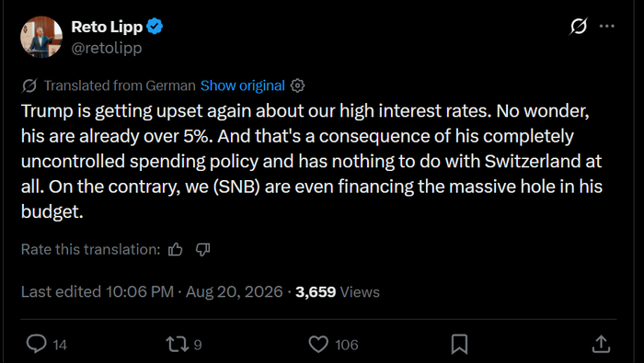Screen dimensions: 644x363
Task: Open Reto Lipp's profile picture
Action: 41,37
